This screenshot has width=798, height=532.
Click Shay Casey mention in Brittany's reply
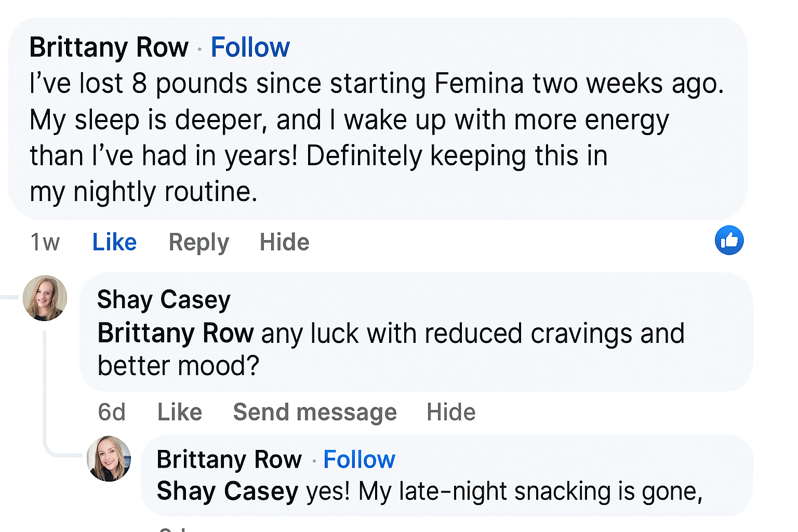coord(228,491)
